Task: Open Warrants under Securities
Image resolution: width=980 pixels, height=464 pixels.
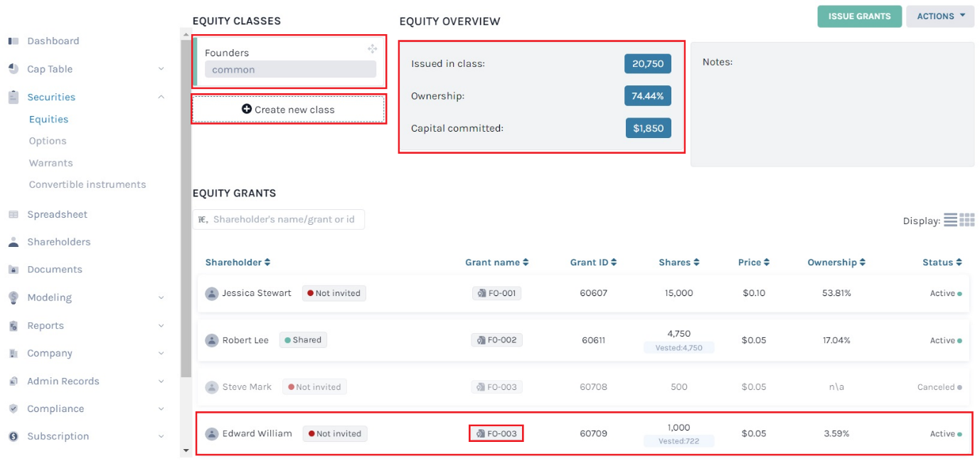Action: pyautogui.click(x=50, y=163)
